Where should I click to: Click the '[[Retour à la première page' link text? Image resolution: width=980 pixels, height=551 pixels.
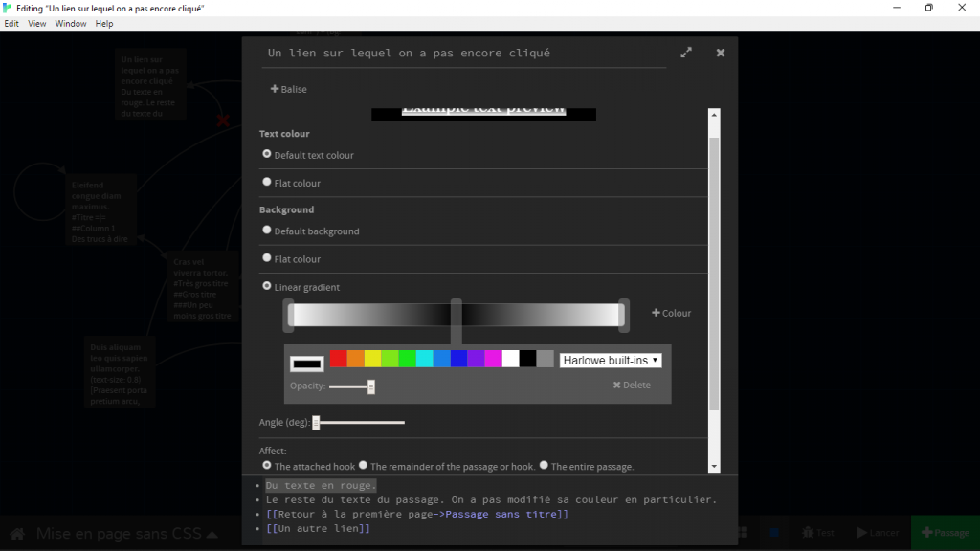click(x=352, y=514)
